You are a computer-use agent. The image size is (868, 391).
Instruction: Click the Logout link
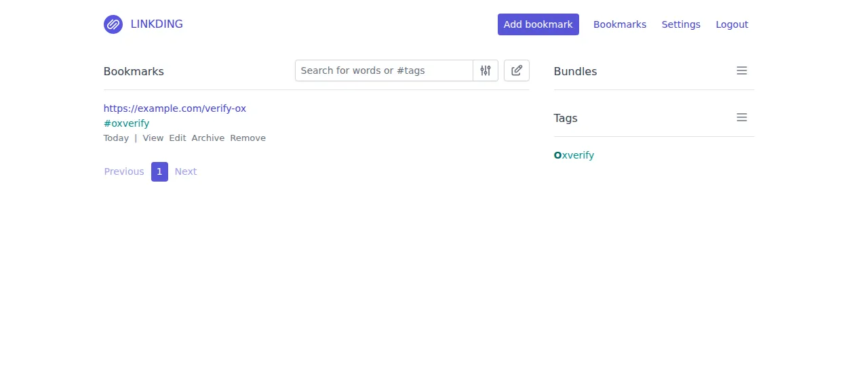coord(732,24)
